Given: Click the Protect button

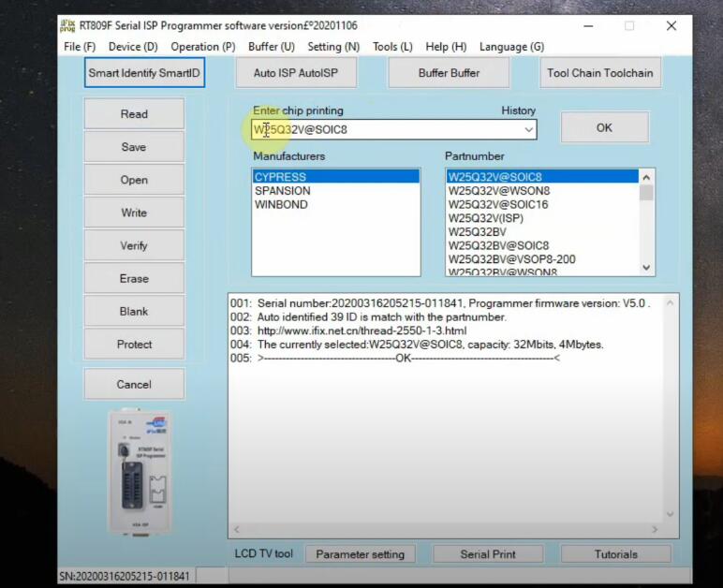Looking at the screenshot, I should click(x=134, y=345).
